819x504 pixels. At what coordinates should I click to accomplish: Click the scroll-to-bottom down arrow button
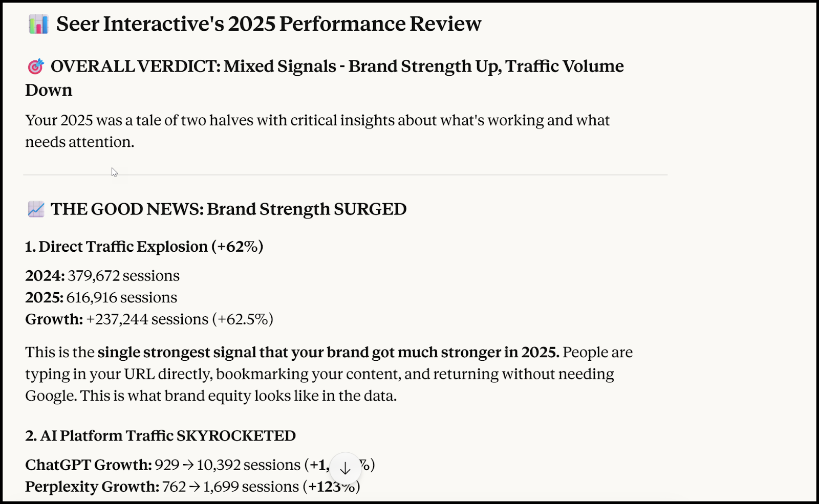point(345,468)
